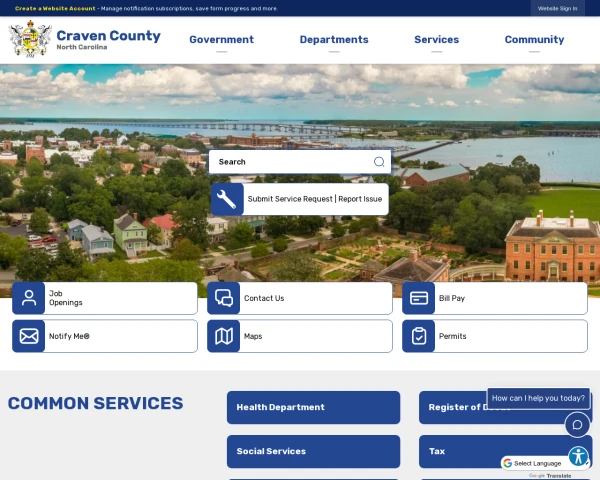Open the Select Language dropdown
Image resolution: width=600 pixels, height=480 pixels.
point(538,463)
